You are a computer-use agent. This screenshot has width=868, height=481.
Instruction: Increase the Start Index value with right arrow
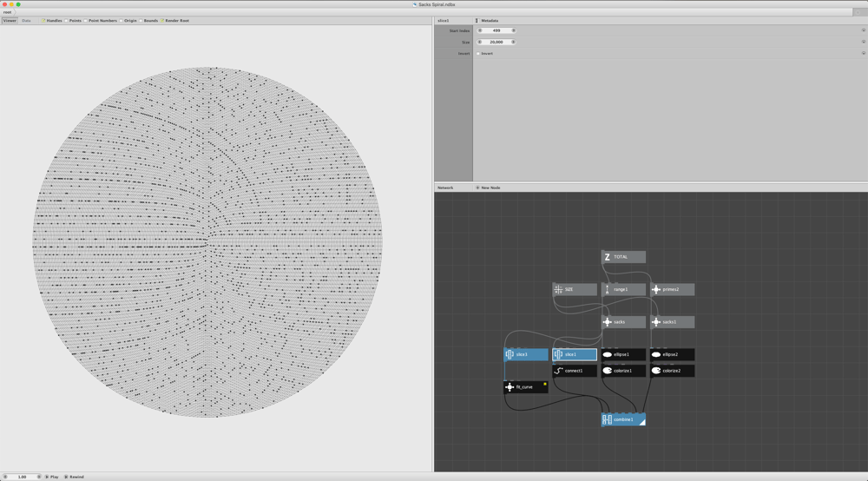[513, 30]
